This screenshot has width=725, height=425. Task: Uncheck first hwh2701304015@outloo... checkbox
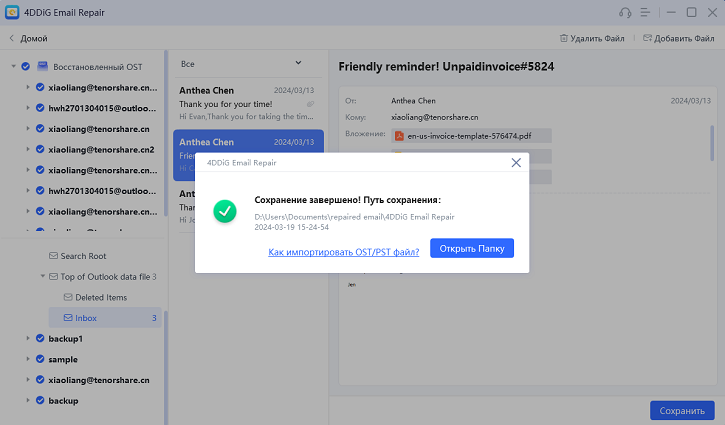tap(40, 108)
